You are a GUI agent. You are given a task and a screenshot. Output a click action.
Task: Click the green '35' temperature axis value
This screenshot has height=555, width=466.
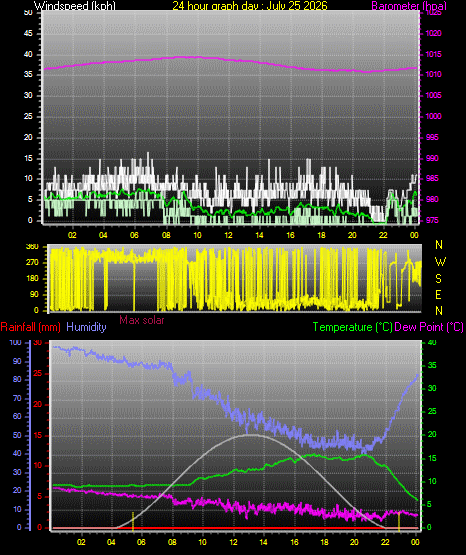(432, 365)
